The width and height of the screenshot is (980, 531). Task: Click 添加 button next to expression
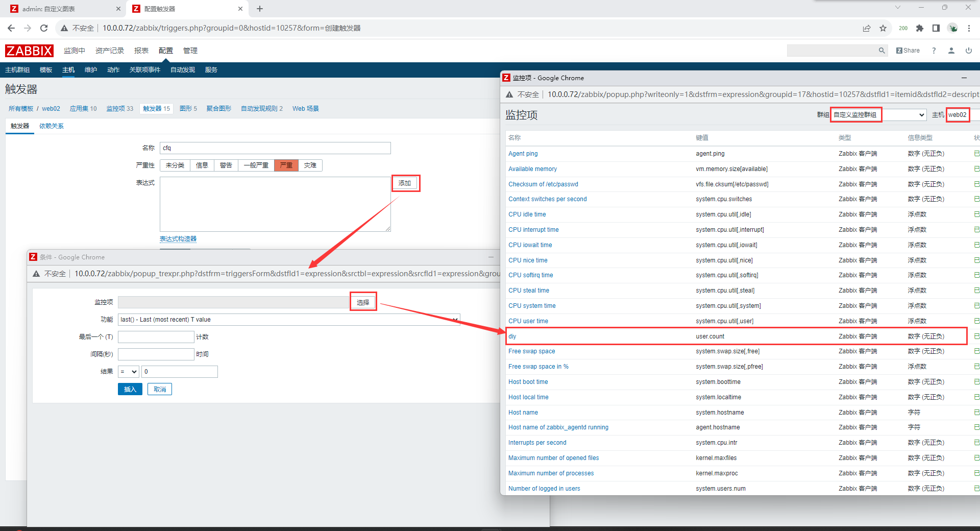[x=405, y=183]
